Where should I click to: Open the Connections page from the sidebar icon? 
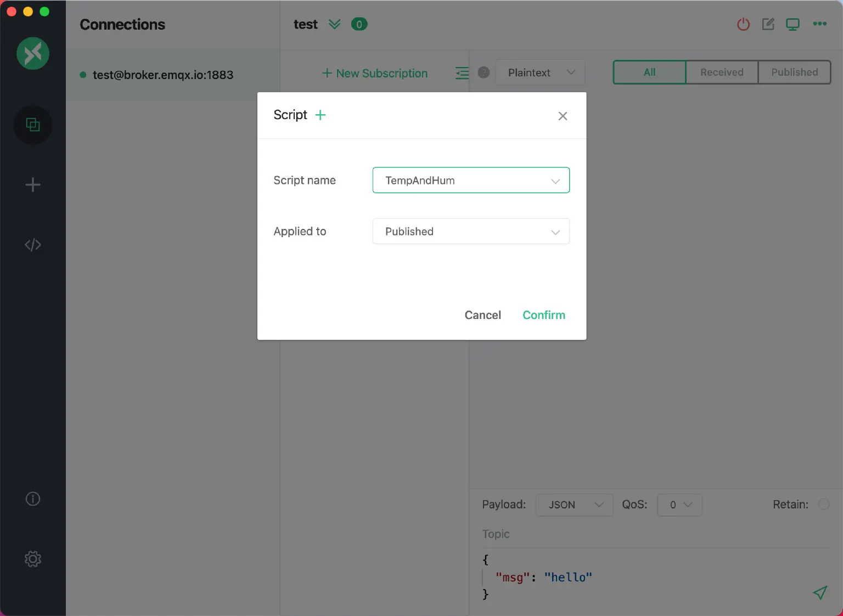(33, 125)
